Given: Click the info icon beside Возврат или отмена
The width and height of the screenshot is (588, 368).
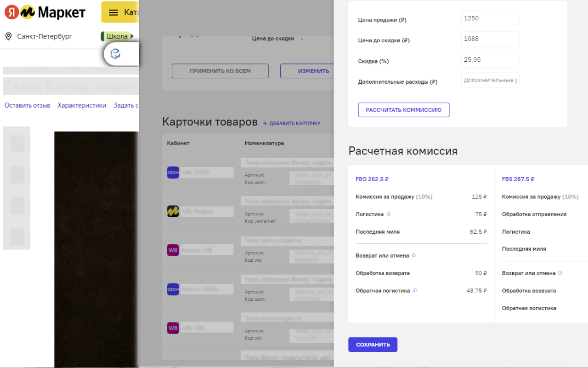Looking at the screenshot, I should 414,255.
